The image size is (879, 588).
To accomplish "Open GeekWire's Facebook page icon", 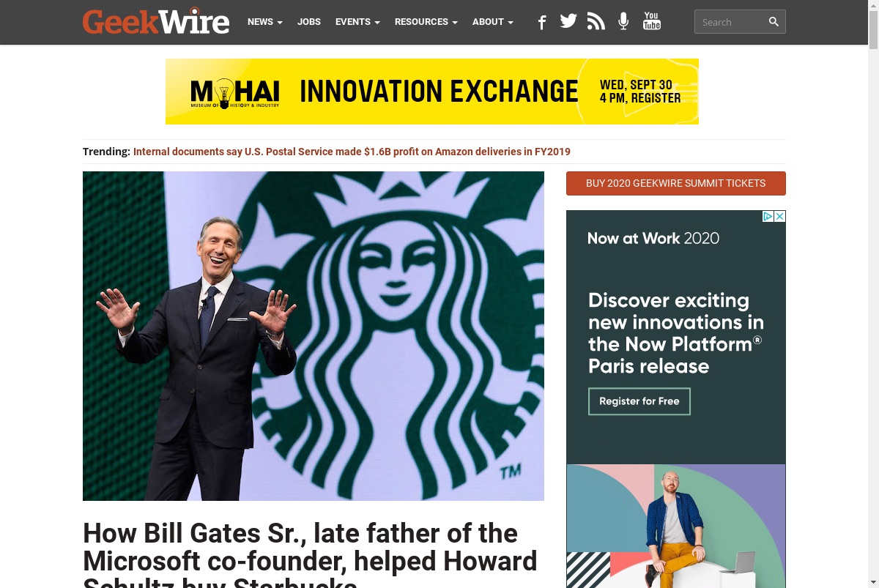I will (542, 22).
